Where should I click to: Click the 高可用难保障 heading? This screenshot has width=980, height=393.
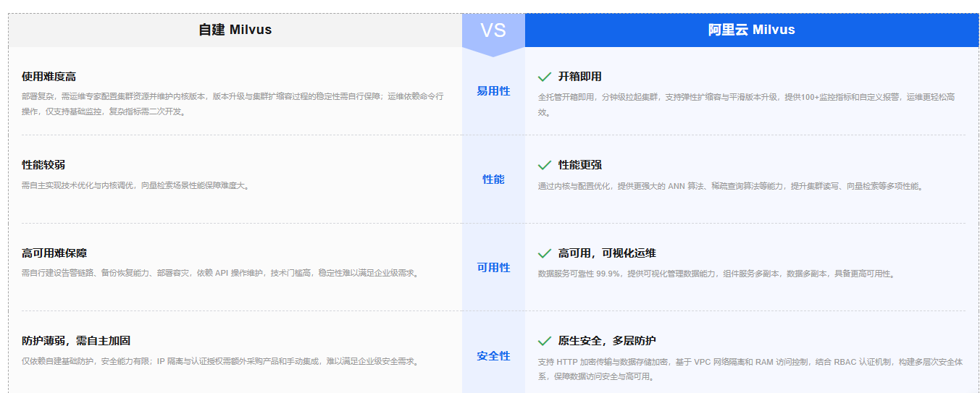[54, 253]
